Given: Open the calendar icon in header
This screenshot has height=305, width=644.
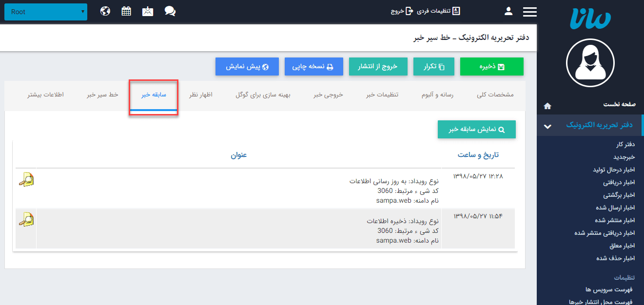Looking at the screenshot, I should [126, 11].
